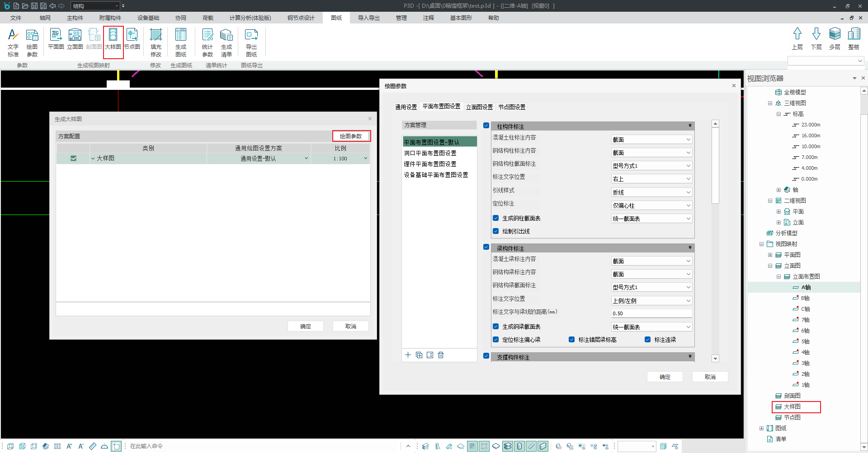This screenshot has height=453, width=868.
Task: Switch to 立面图设置 tab
Action: [x=479, y=107]
